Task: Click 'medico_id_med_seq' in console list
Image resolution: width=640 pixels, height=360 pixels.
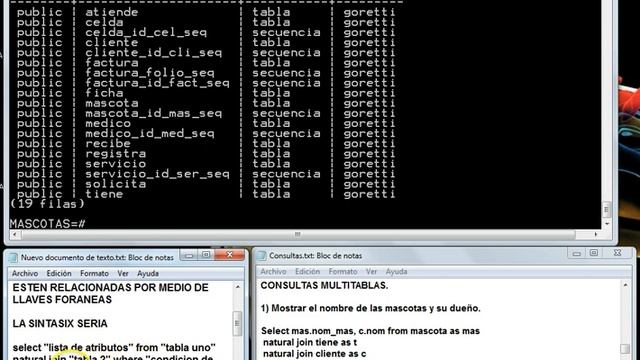Action: click(x=150, y=133)
